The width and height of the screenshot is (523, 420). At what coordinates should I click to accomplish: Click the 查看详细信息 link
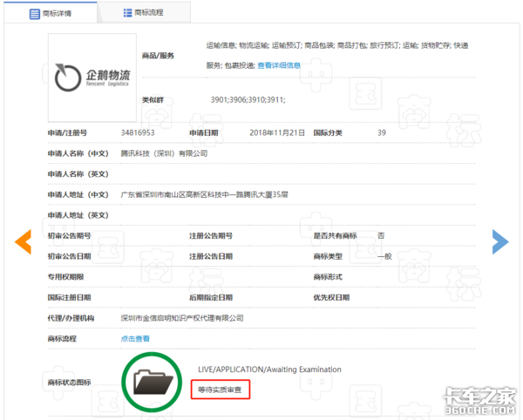click(x=279, y=65)
